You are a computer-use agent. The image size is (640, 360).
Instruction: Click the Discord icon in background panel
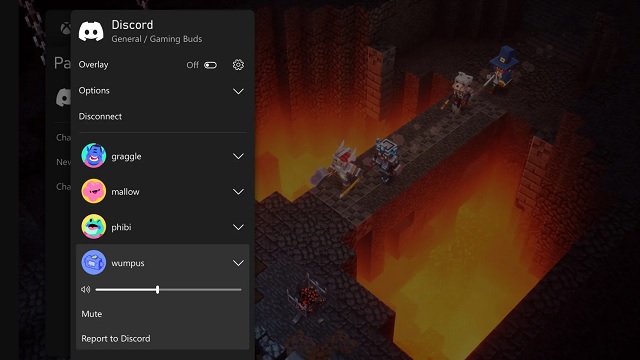pos(63,98)
